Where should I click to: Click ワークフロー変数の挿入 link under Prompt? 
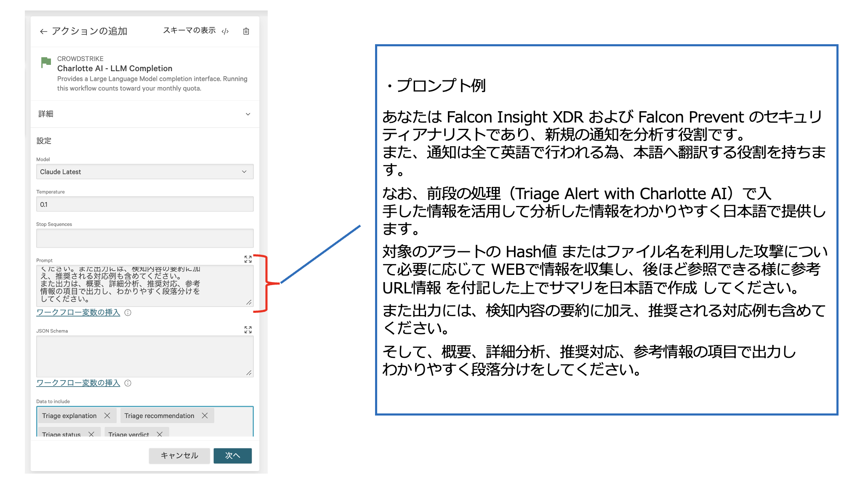(78, 312)
